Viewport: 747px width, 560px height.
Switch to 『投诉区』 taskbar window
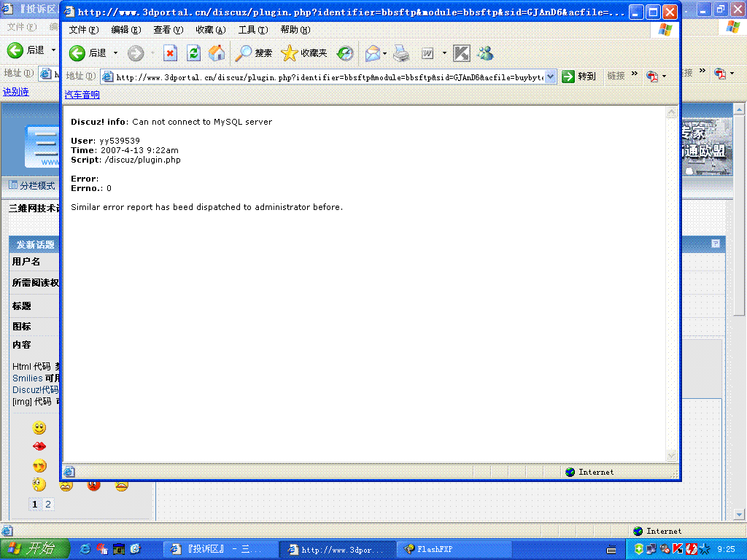pyautogui.click(x=220, y=549)
